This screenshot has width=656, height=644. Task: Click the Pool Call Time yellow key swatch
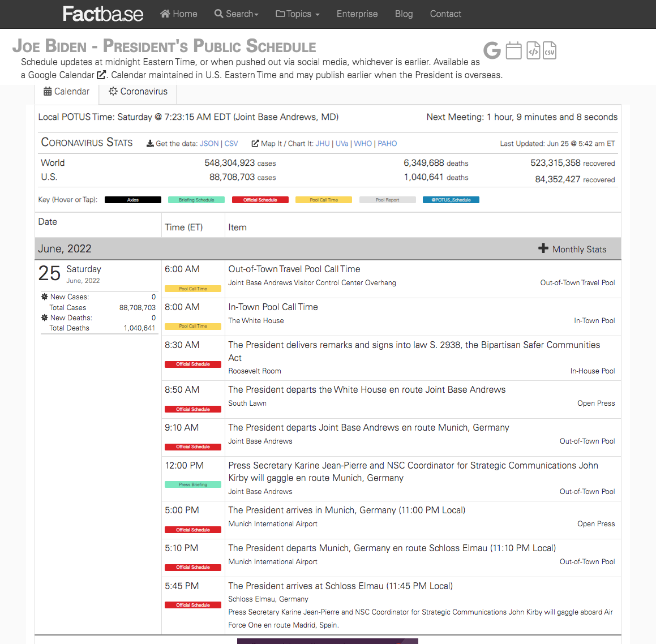point(323,200)
